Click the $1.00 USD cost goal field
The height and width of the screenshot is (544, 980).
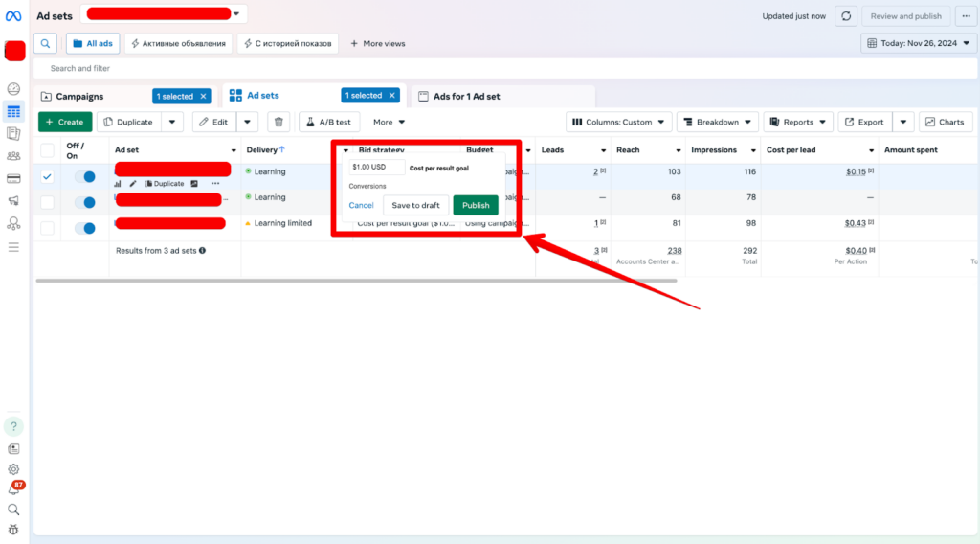coord(377,168)
